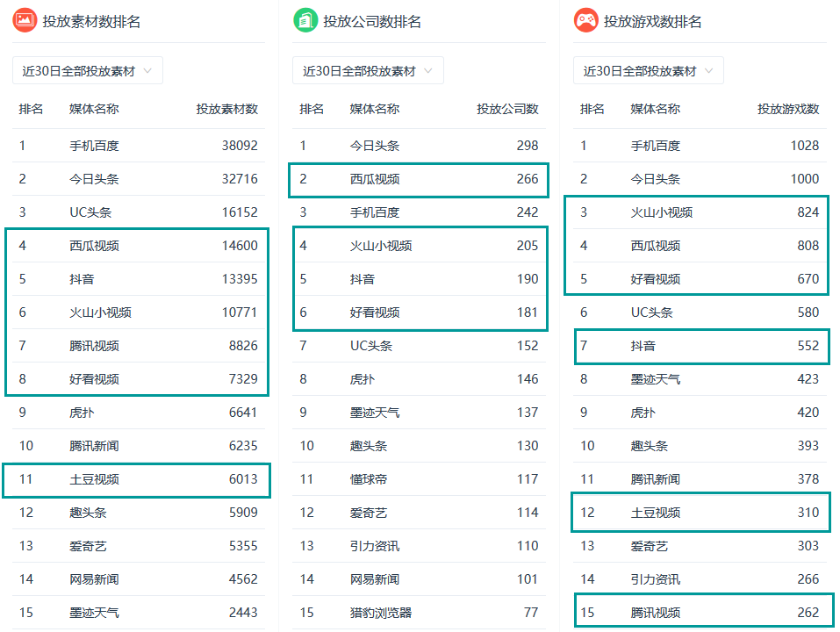This screenshot has width=840, height=632.
Task: Select the value 190 for 抖音
Action: point(528,279)
